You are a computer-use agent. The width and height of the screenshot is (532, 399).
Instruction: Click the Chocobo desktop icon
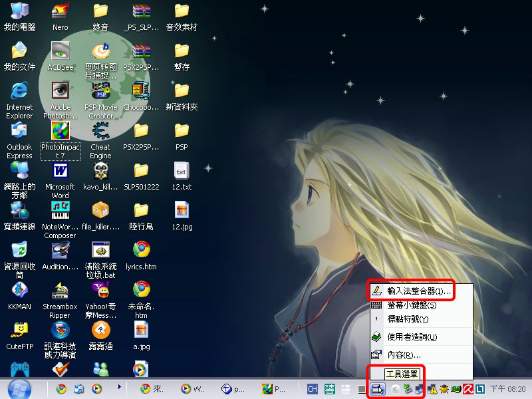click(141, 96)
